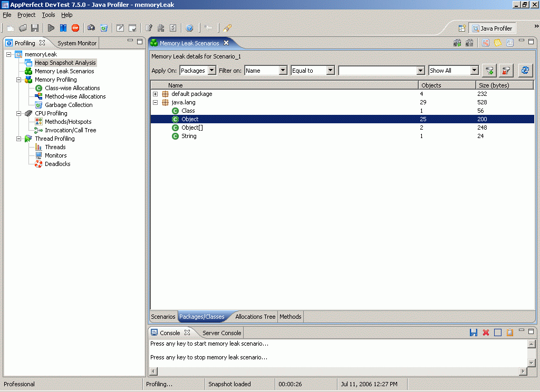Open the Show All filter dropdown
Image resolution: width=540 pixels, height=392 pixels.
coord(473,70)
